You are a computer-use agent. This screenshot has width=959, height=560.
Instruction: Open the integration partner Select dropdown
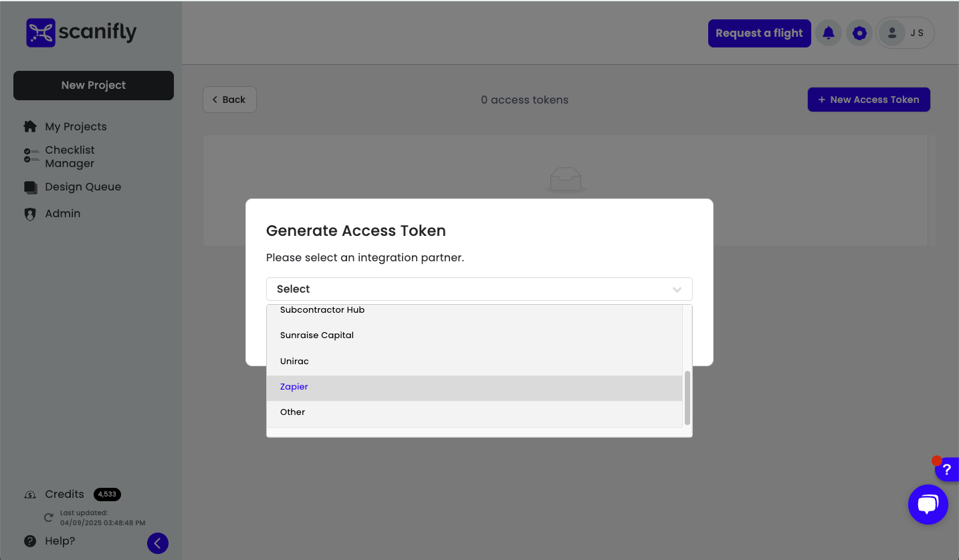tap(480, 289)
